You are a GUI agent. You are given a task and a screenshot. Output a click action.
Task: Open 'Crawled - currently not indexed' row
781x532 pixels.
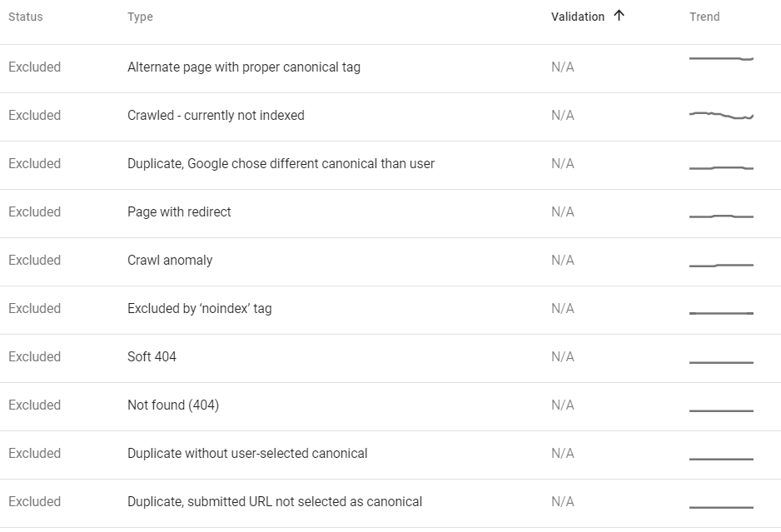pos(216,116)
